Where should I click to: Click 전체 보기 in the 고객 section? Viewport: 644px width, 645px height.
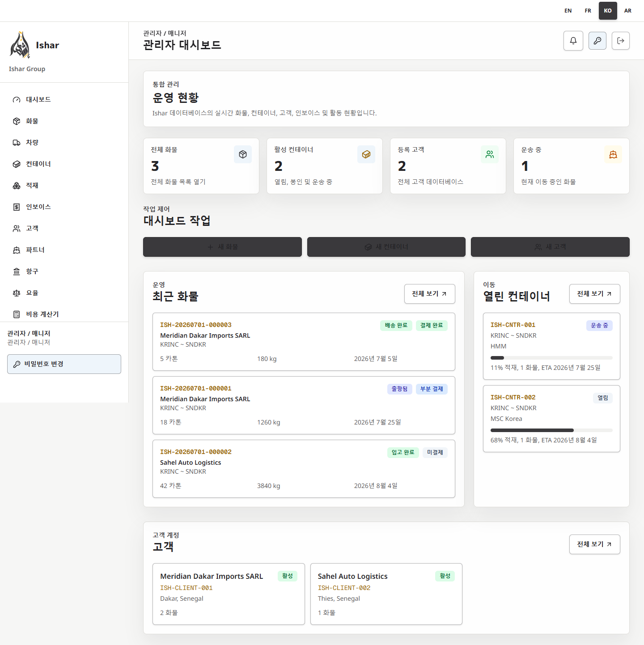tap(595, 544)
